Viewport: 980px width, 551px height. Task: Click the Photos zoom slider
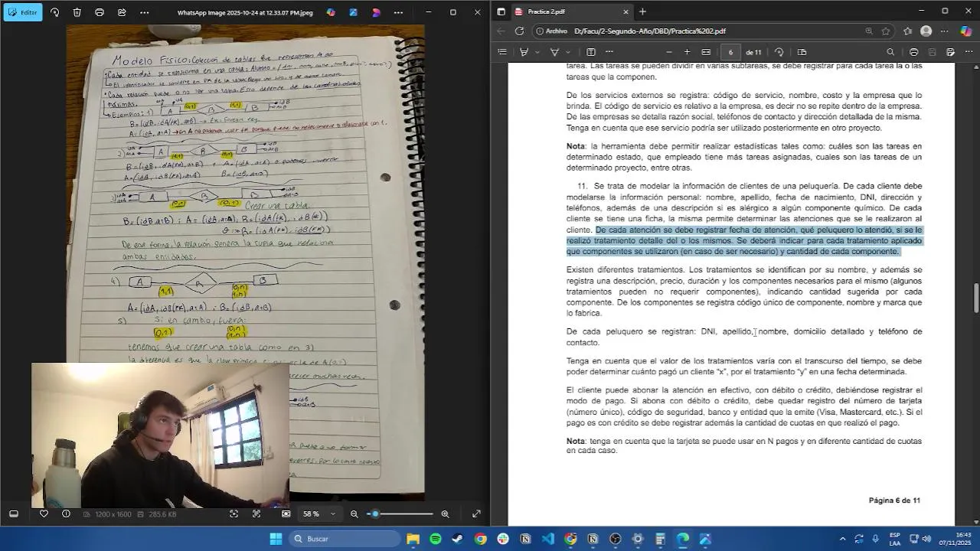coord(400,514)
